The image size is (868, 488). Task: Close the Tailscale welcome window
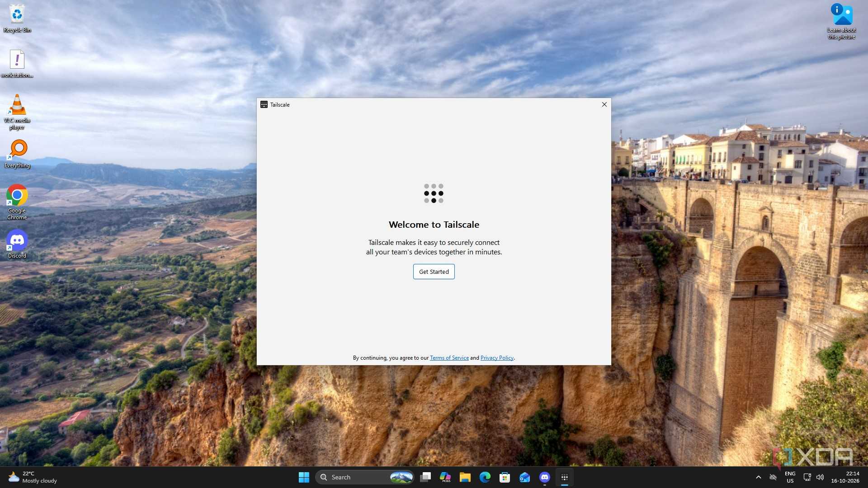pos(604,104)
